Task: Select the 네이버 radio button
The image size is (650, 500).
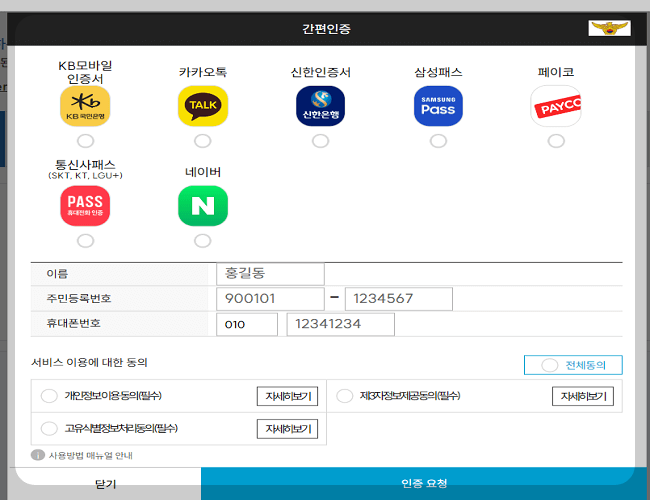Action: [203, 241]
